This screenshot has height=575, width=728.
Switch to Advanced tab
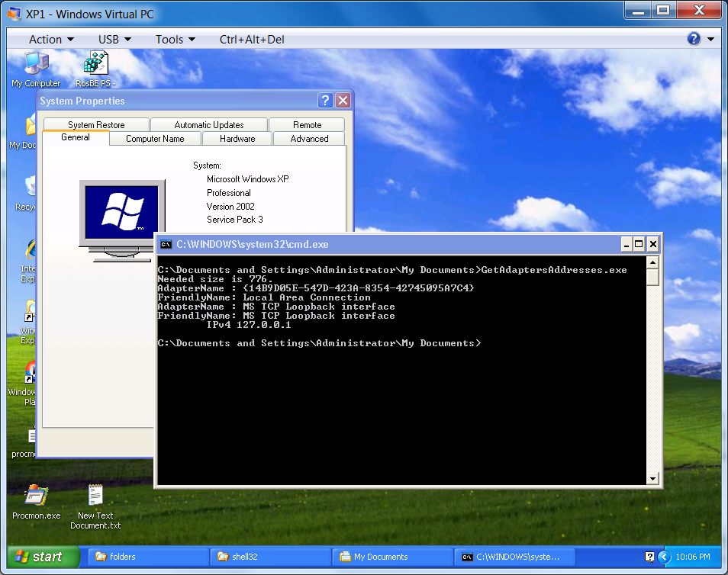pos(309,139)
